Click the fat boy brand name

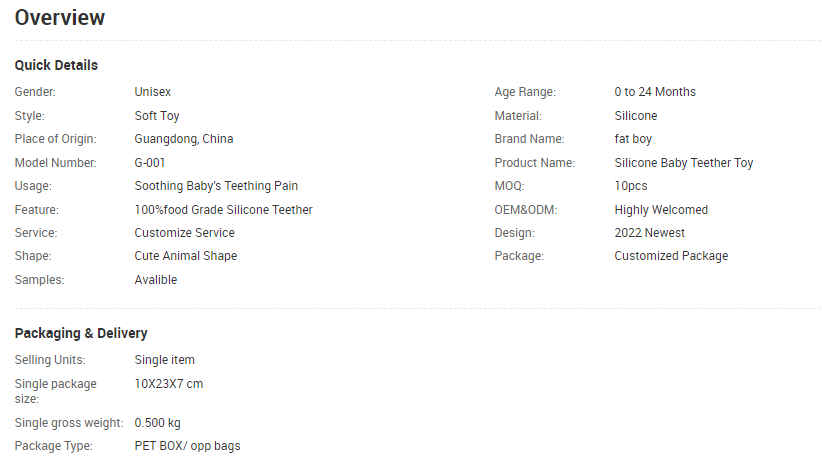(x=633, y=139)
